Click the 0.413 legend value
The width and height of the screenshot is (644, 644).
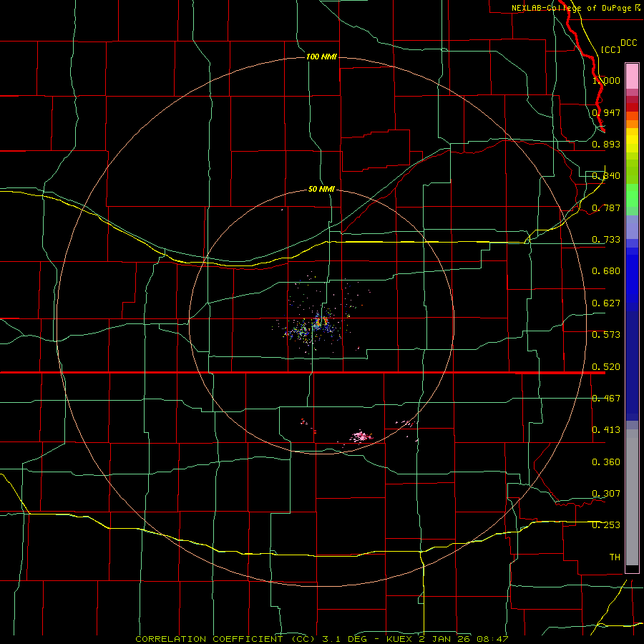[606, 430]
